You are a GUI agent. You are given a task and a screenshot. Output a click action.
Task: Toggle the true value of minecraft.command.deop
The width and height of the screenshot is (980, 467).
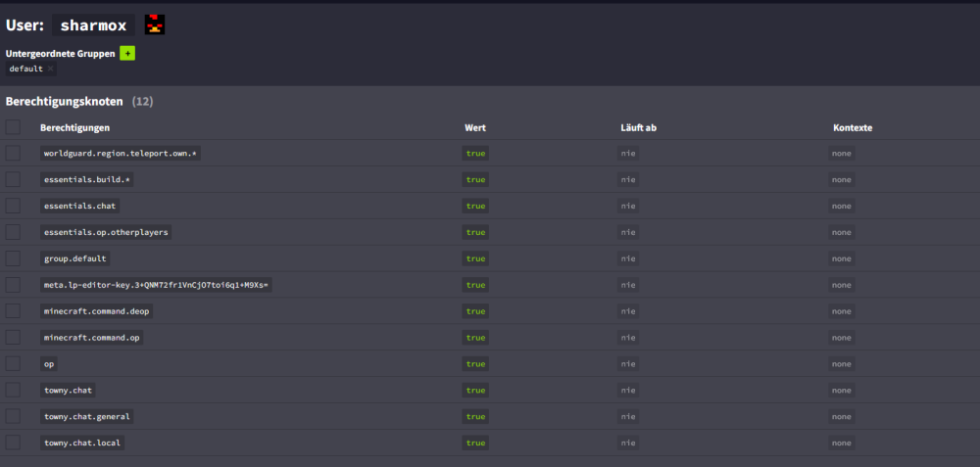[475, 311]
